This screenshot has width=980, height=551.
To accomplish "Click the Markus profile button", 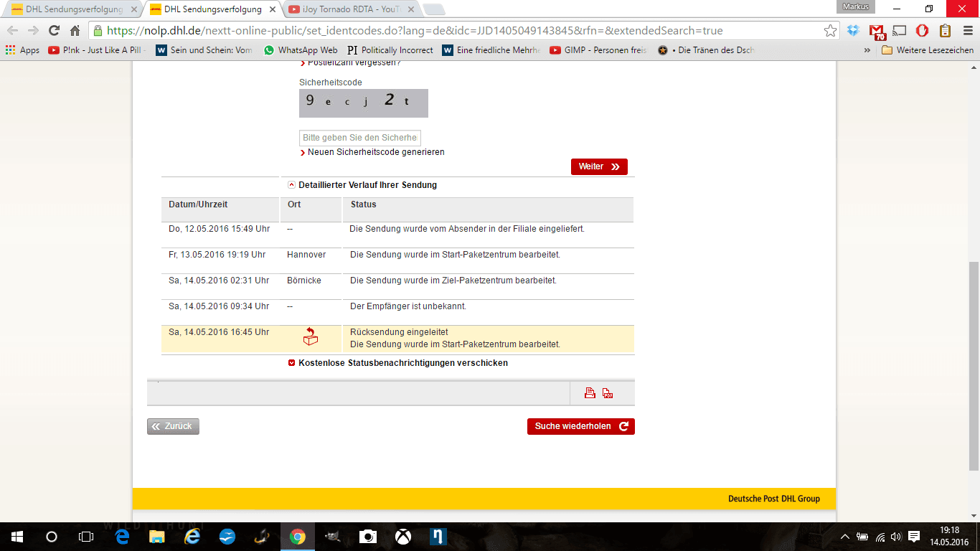I will coord(856,6).
